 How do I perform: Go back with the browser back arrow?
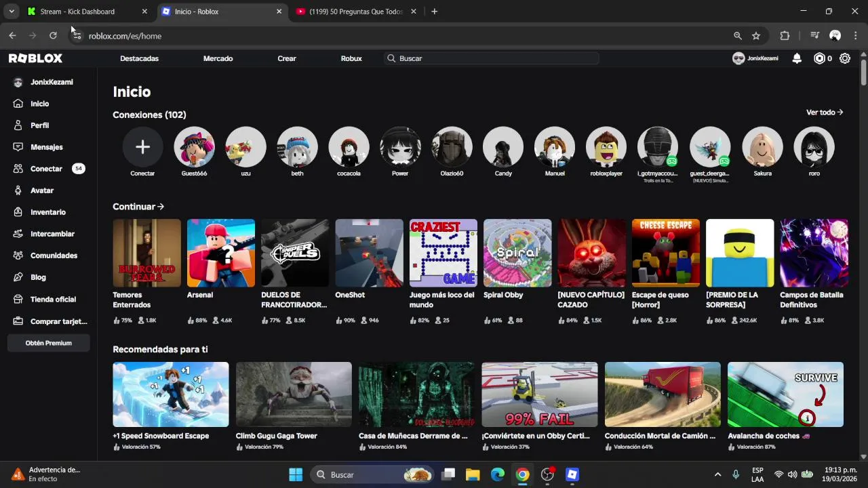point(12,36)
